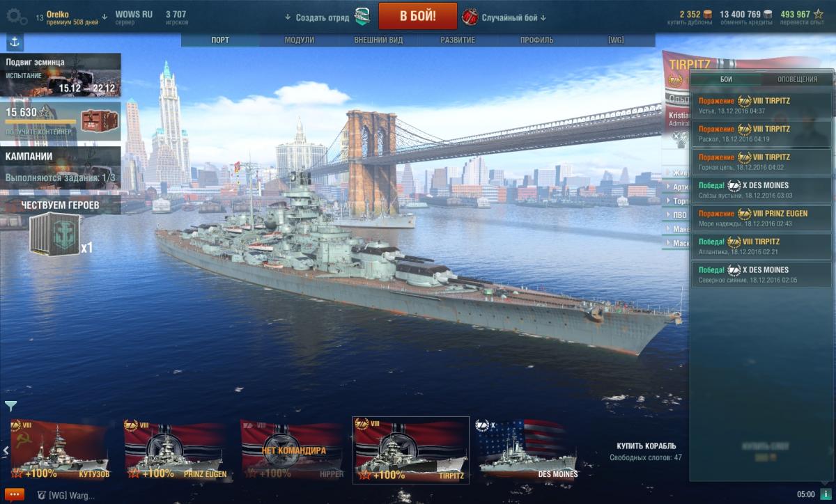Open the Развитие tech tree tab
This screenshot has height=504, width=836.
[458, 40]
